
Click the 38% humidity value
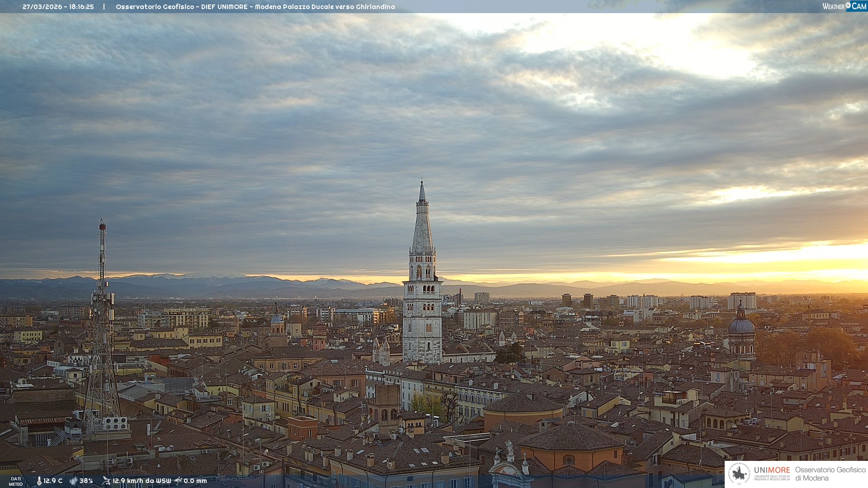[86, 481]
